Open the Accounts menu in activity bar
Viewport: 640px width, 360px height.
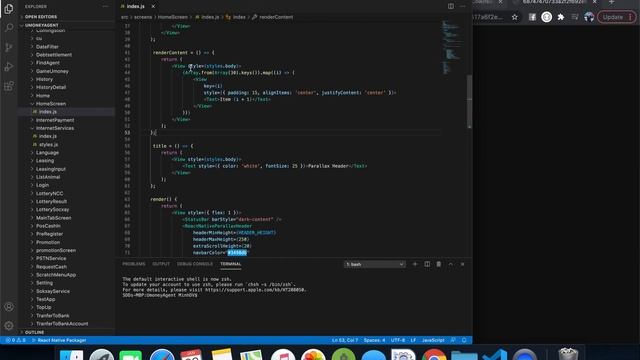coord(9,307)
